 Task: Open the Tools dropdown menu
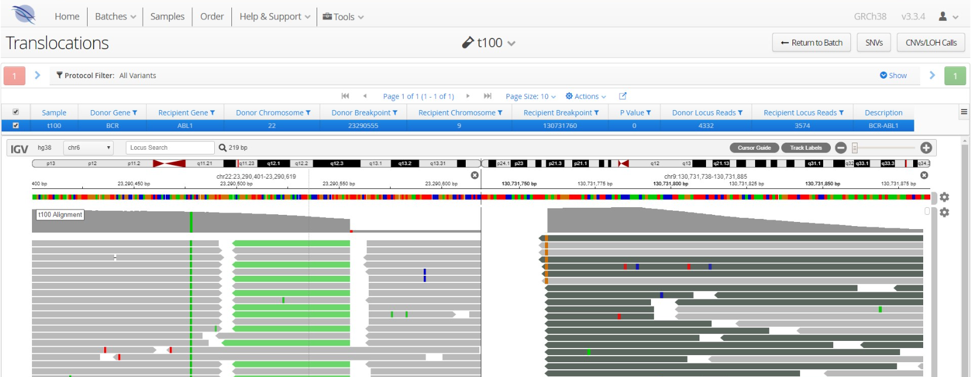tap(343, 17)
